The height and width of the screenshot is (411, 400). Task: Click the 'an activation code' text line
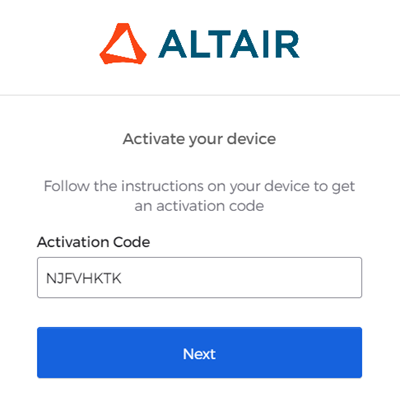point(199,206)
